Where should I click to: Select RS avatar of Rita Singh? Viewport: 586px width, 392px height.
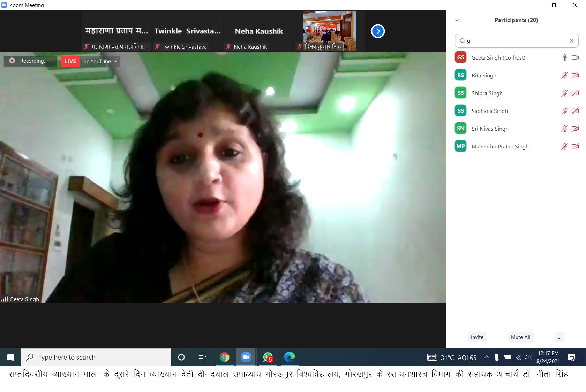(x=461, y=75)
